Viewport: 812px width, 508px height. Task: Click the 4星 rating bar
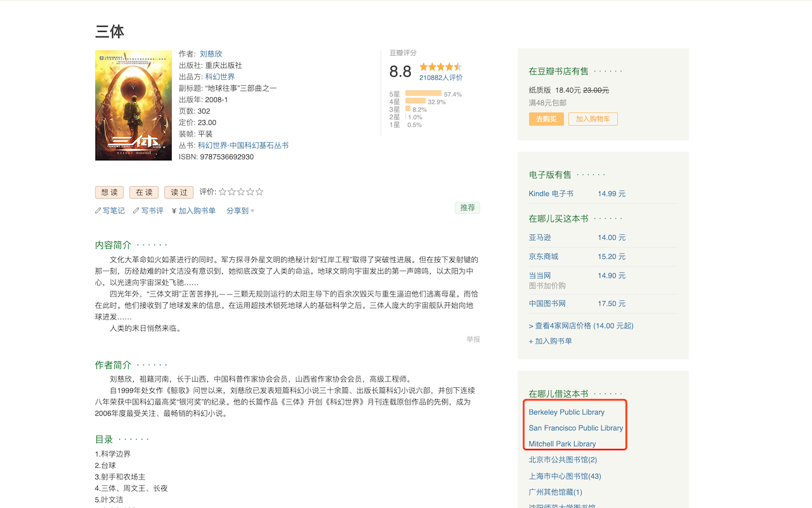point(416,101)
